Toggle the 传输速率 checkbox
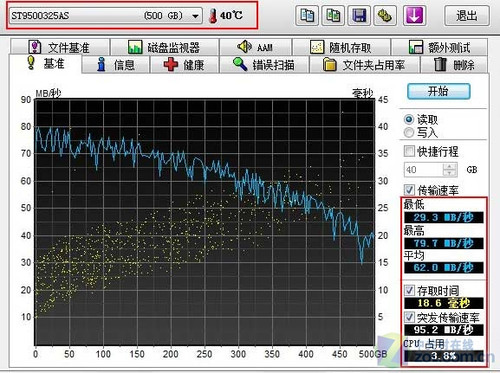Screen dimensions: 500x373 point(409,190)
